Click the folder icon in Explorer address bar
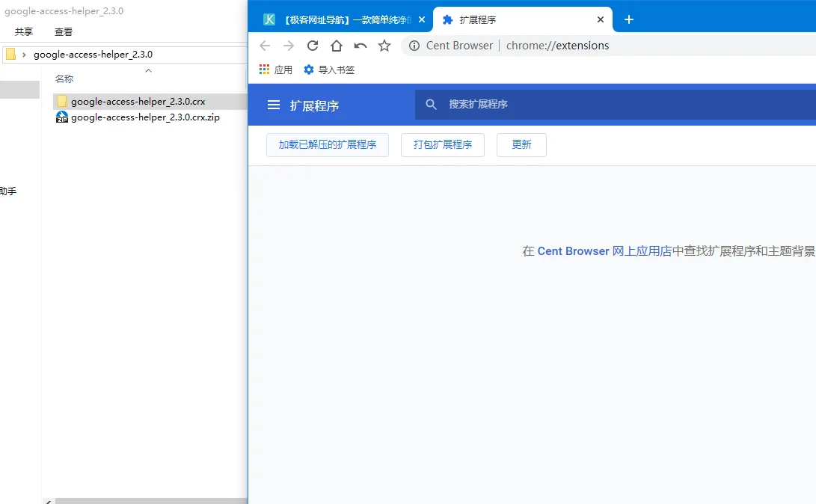This screenshot has width=816, height=504. click(10, 54)
